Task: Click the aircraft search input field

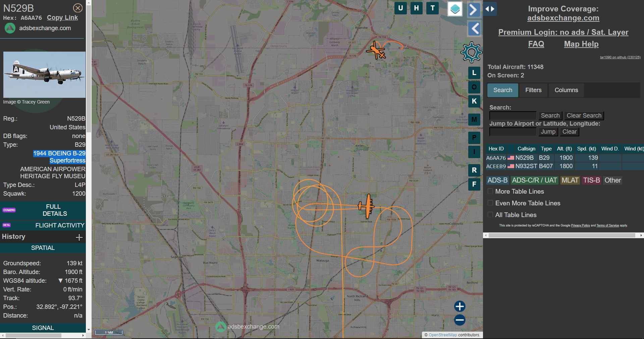Action: click(x=513, y=116)
